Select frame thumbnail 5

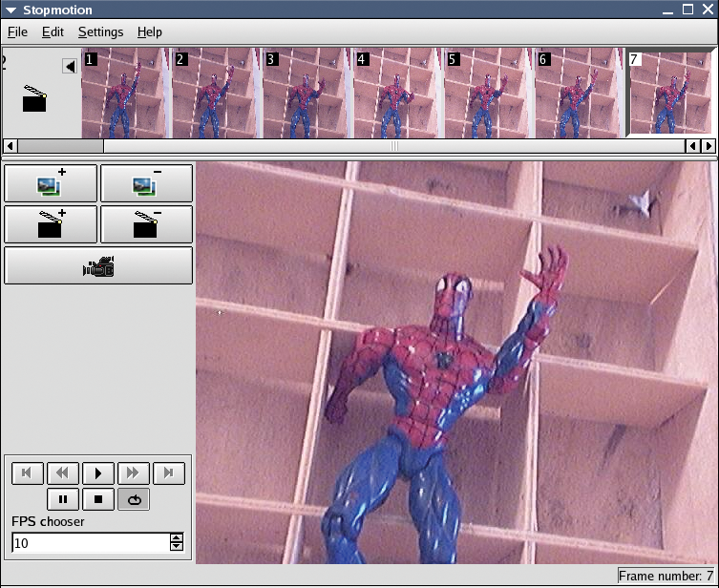coord(486,93)
